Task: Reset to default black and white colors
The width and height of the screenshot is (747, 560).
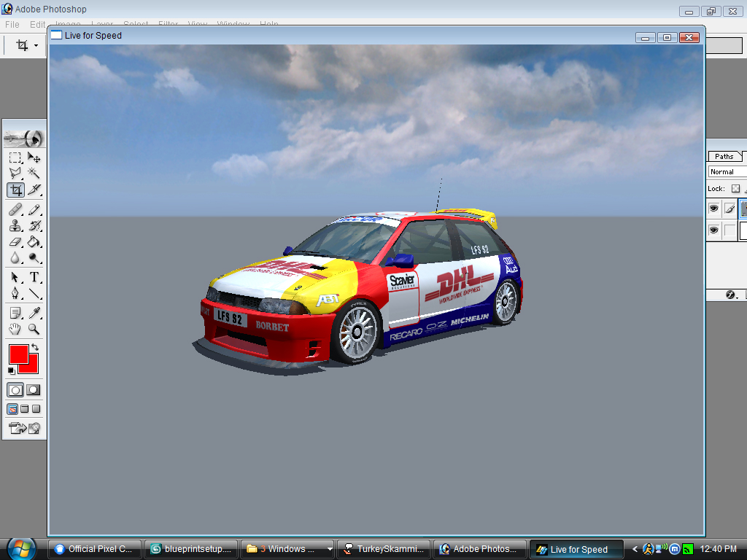Action: click(12, 370)
